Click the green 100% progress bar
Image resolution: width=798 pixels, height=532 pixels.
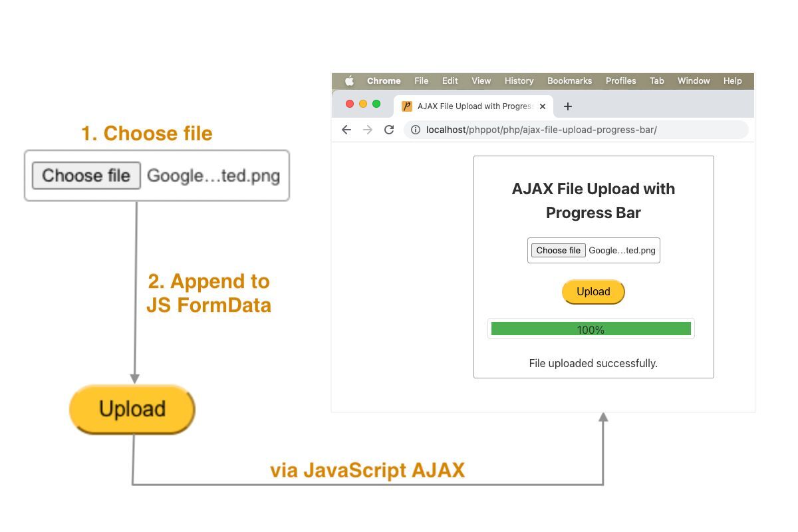click(591, 329)
